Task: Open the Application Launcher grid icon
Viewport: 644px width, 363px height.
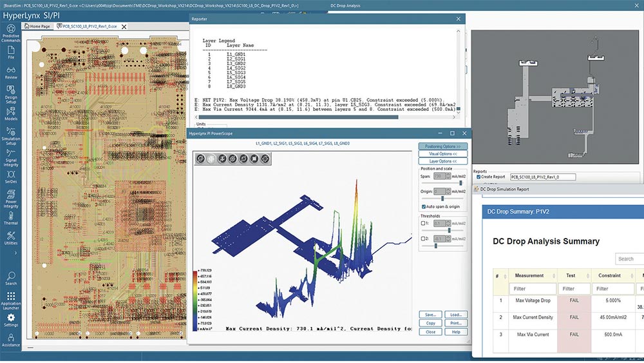Action: pyautogui.click(x=11, y=301)
